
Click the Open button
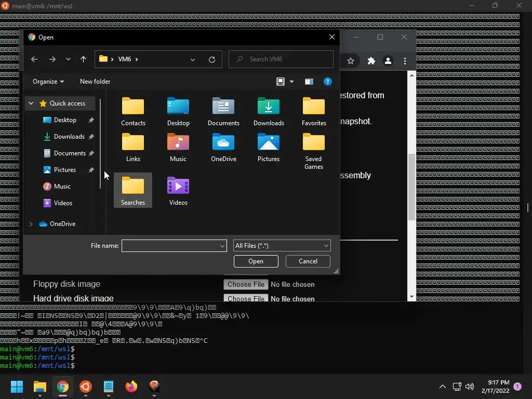[x=256, y=261]
